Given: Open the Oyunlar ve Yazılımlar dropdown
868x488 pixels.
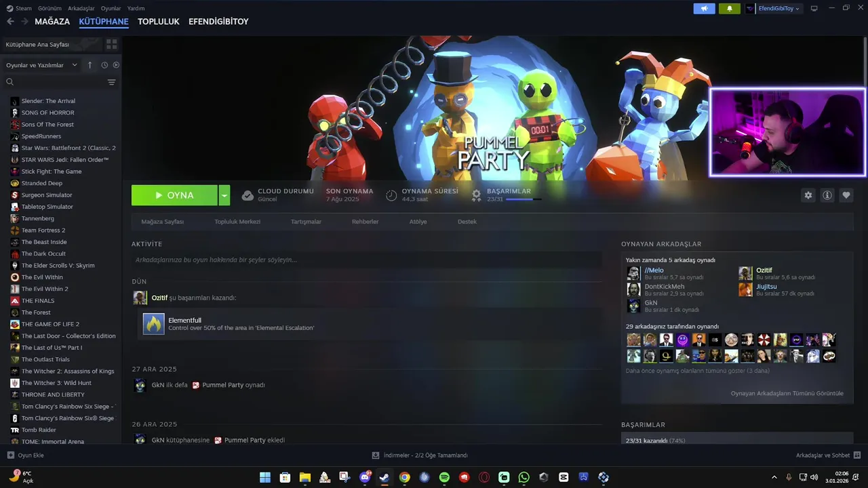Looking at the screenshot, I should coord(41,65).
